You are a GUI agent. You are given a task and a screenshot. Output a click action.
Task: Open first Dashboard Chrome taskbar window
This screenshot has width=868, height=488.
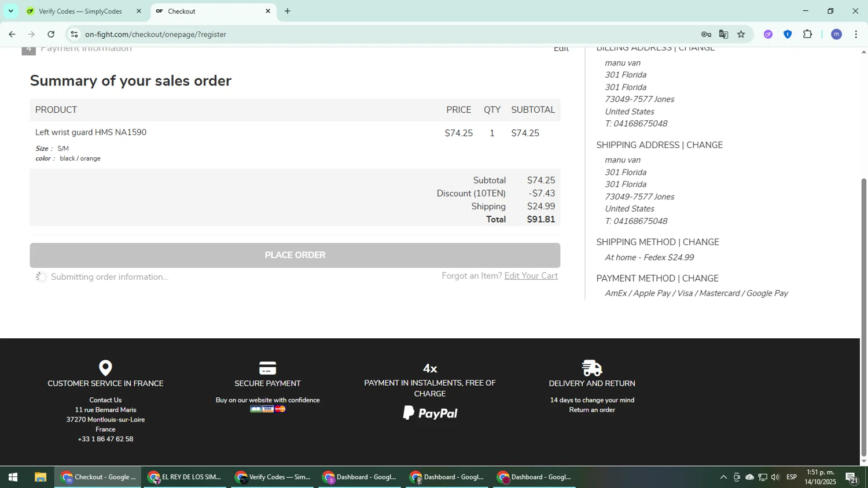pyautogui.click(x=359, y=477)
